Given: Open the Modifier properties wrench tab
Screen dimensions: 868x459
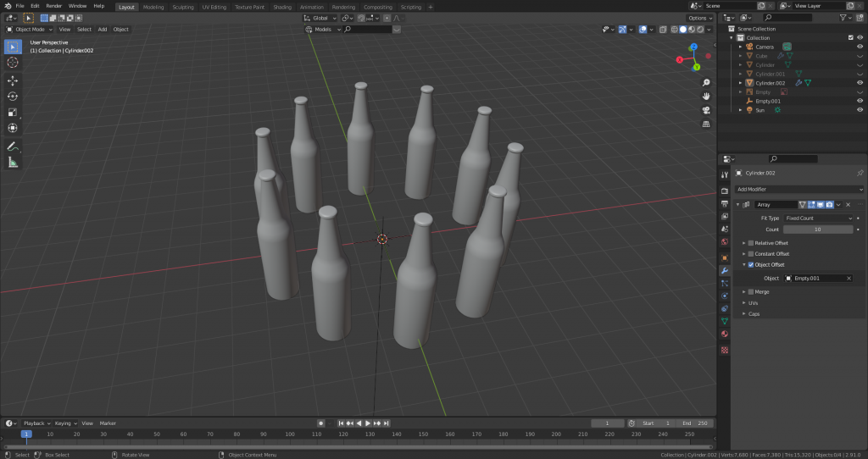Looking at the screenshot, I should (725, 270).
